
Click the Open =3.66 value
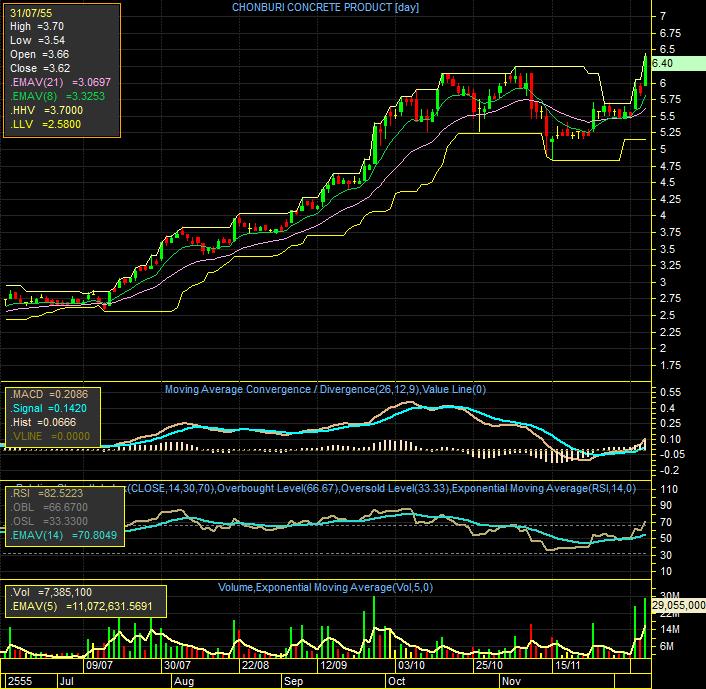(40, 54)
